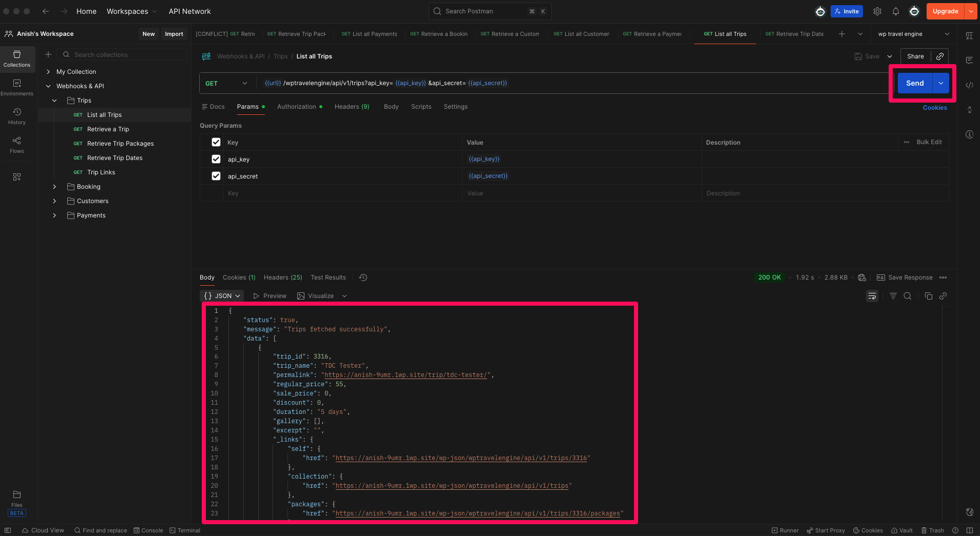The height and width of the screenshot is (536, 980).
Task: Toggle the select-all params checkbox
Action: (216, 142)
